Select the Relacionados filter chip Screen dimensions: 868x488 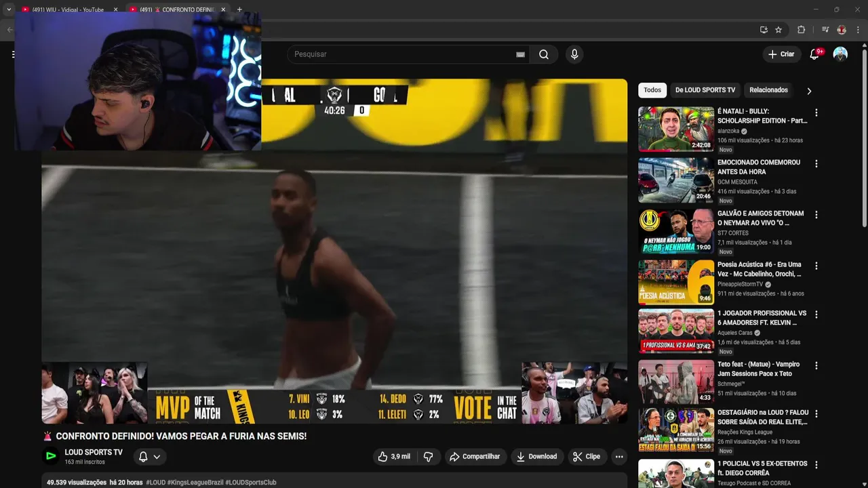768,90
